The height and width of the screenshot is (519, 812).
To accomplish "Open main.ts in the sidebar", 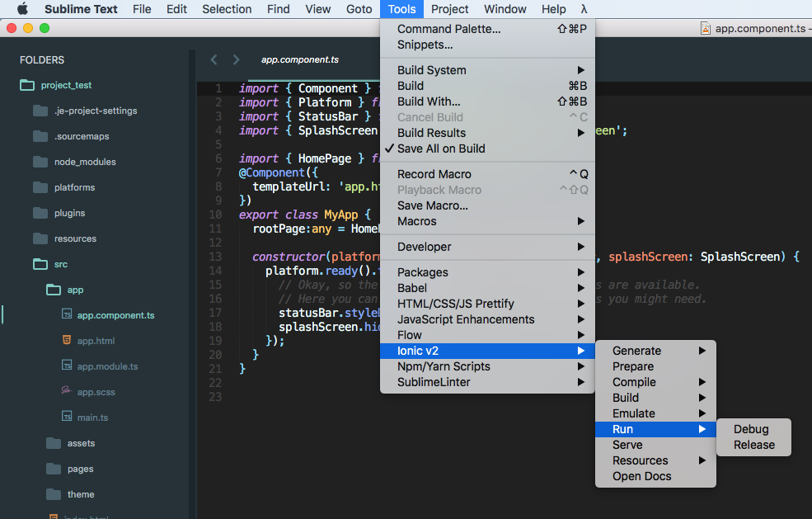I will [92, 418].
